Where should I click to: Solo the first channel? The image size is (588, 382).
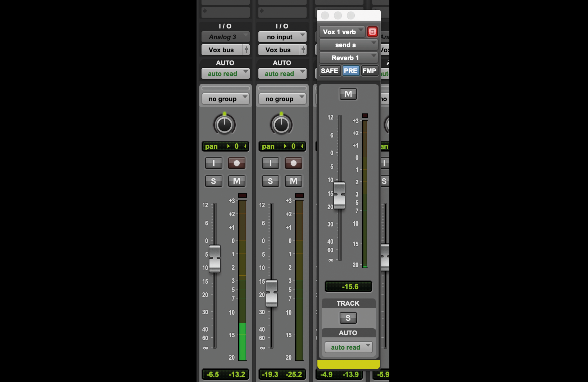pyautogui.click(x=214, y=181)
